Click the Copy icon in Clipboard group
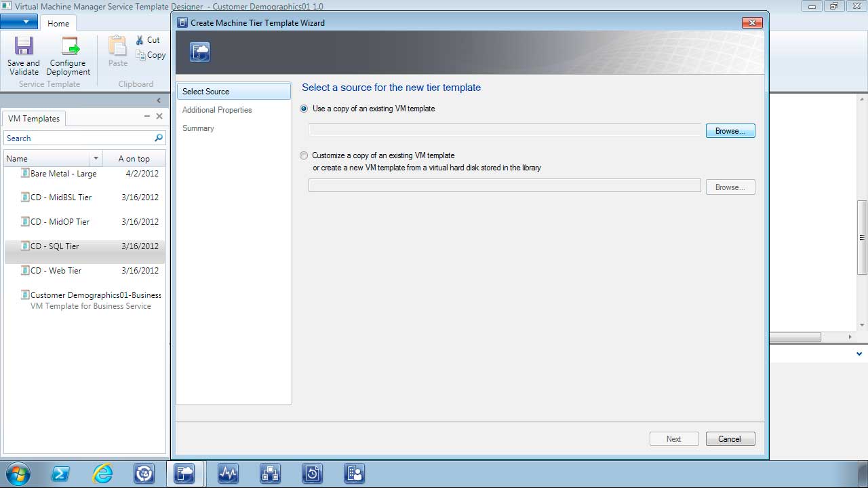The width and height of the screenshot is (868, 488). [140, 55]
